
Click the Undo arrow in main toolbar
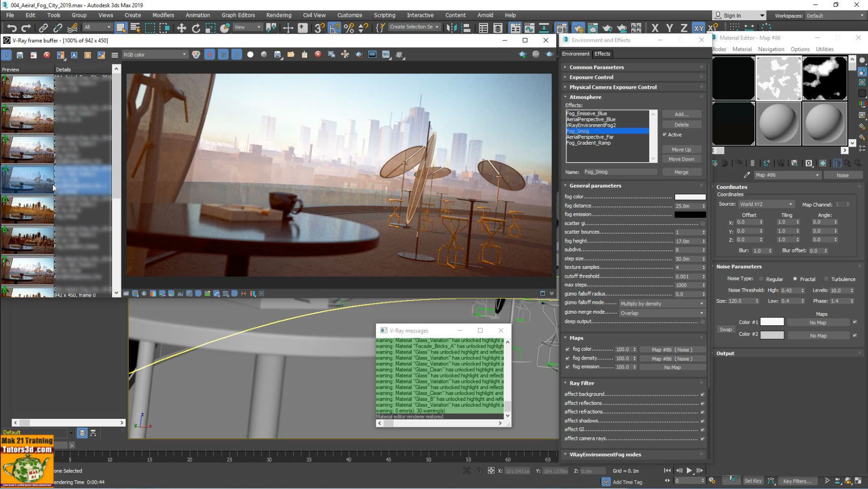tap(12, 28)
